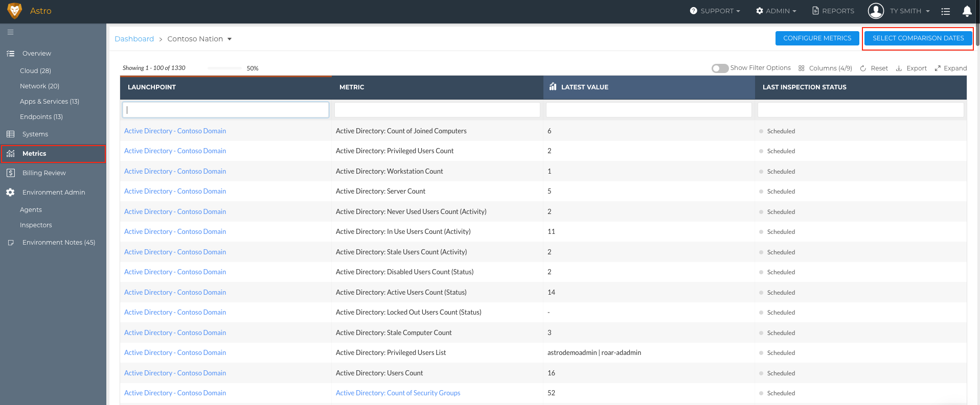This screenshot has height=405, width=980.
Task: Open Billing Review page
Action: (44, 173)
